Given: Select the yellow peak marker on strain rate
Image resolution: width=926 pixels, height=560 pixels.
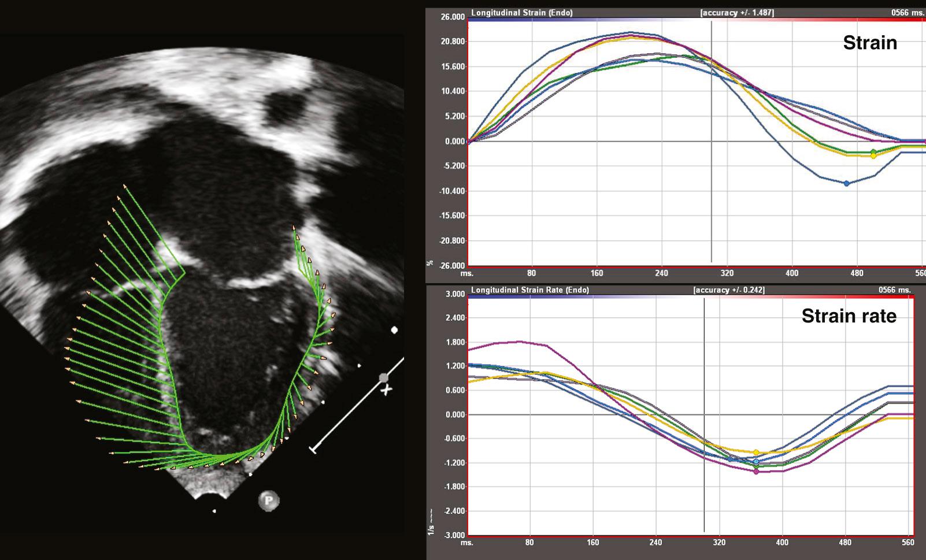Looking at the screenshot, I should [x=756, y=453].
